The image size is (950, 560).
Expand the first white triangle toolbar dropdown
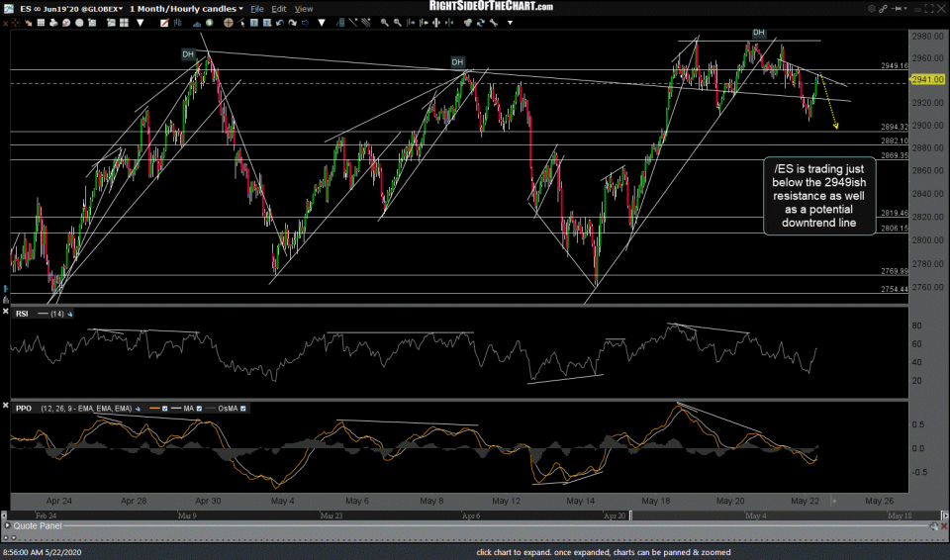(140, 23)
